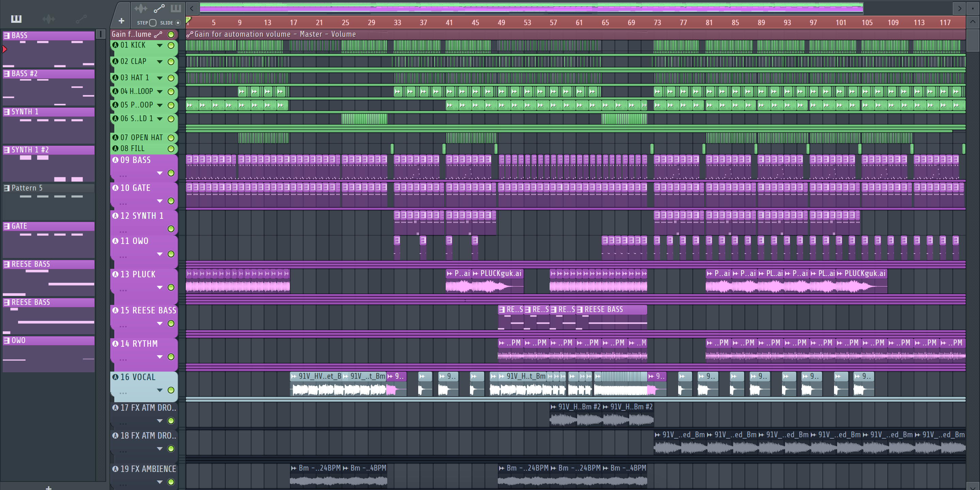Click the BASS pattern's piano-roll icon
Image resolution: width=980 pixels, height=490 pixels.
click(x=6, y=35)
